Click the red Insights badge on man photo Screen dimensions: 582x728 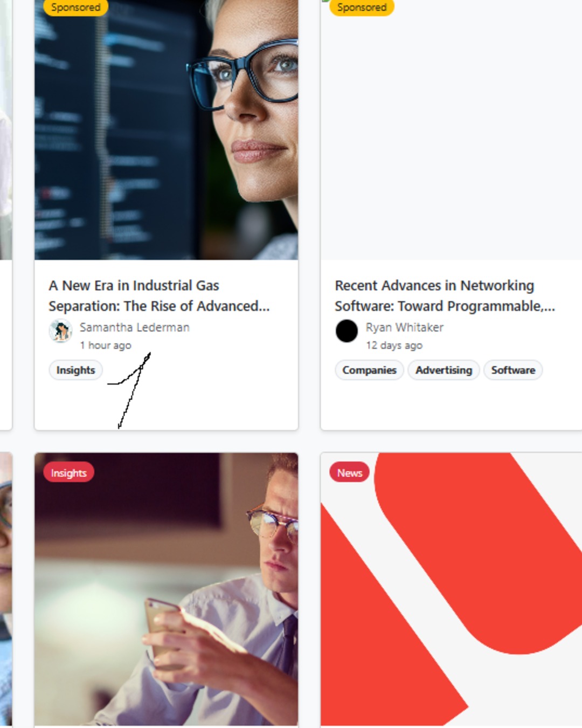(68, 472)
